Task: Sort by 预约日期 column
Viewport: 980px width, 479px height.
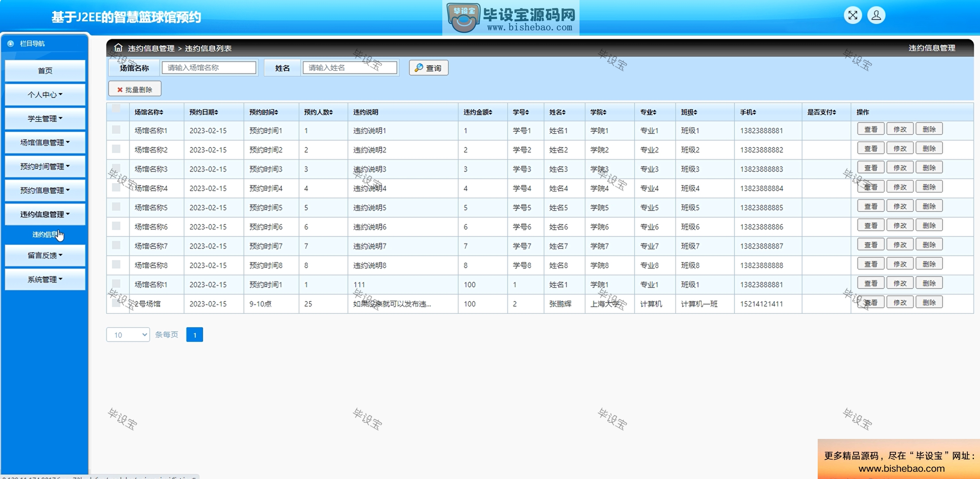Action: 203,112
